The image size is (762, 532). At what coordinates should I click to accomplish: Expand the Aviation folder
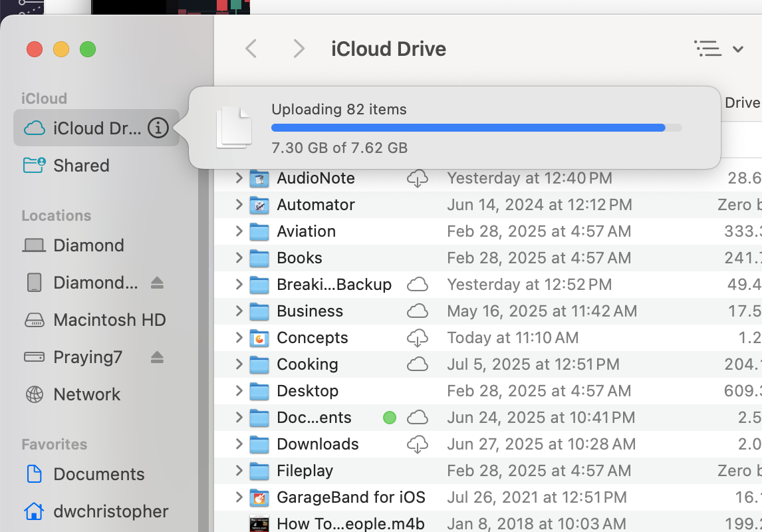tap(239, 231)
